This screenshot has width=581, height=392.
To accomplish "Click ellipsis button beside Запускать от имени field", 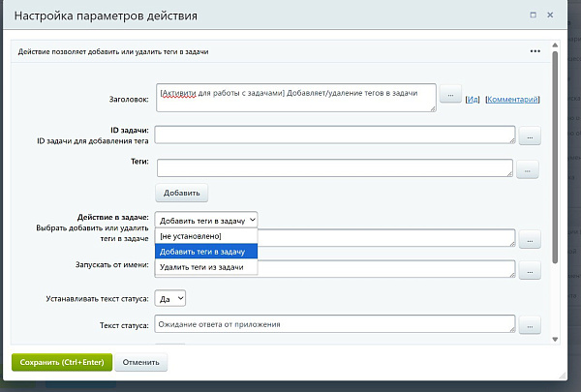I will click(x=529, y=273).
